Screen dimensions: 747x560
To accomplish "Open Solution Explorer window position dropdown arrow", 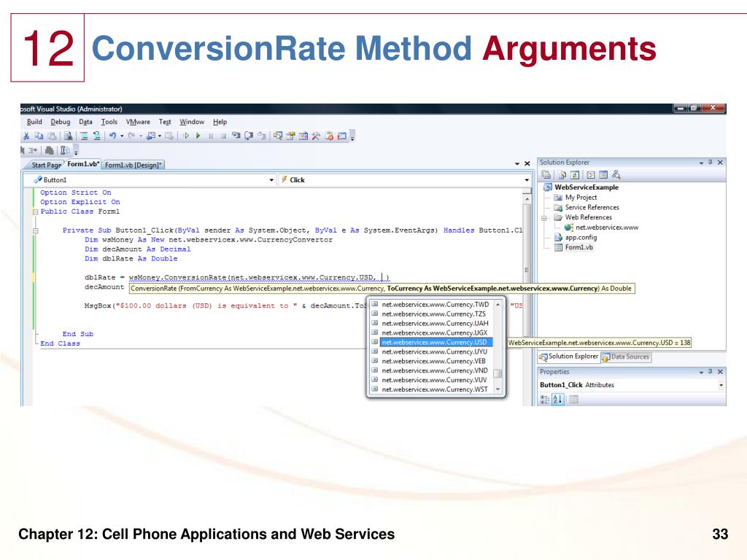I will pos(701,163).
